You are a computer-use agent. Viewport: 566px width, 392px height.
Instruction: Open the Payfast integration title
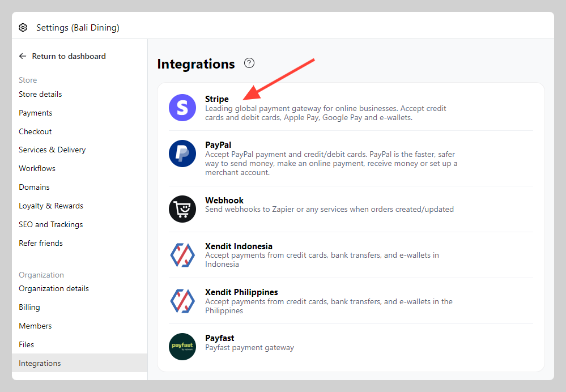(219, 338)
